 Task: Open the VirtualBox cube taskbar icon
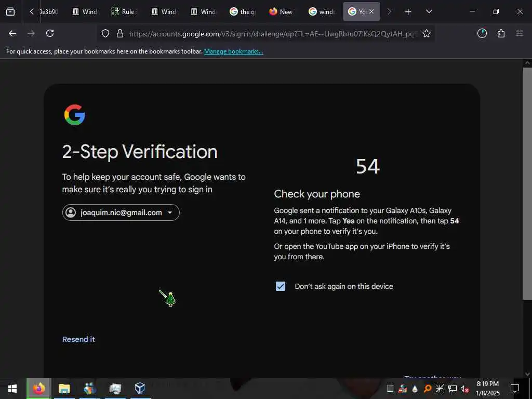tap(140, 389)
